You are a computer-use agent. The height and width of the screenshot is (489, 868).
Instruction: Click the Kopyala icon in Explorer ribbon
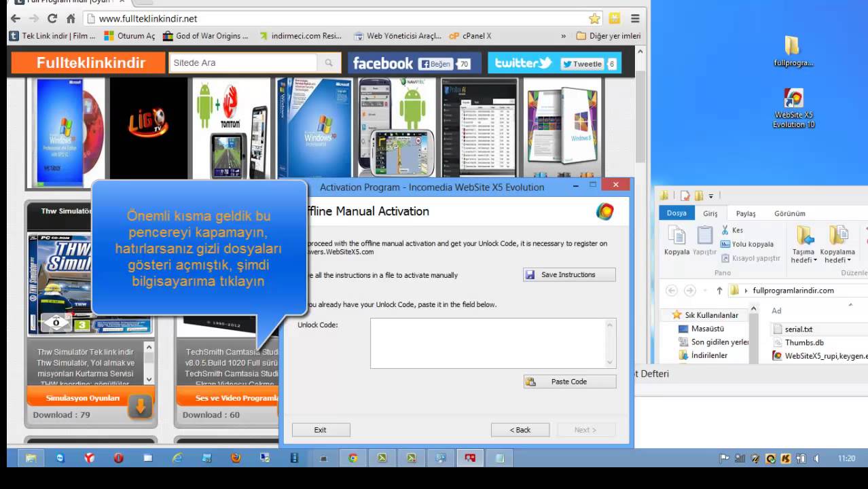click(676, 240)
